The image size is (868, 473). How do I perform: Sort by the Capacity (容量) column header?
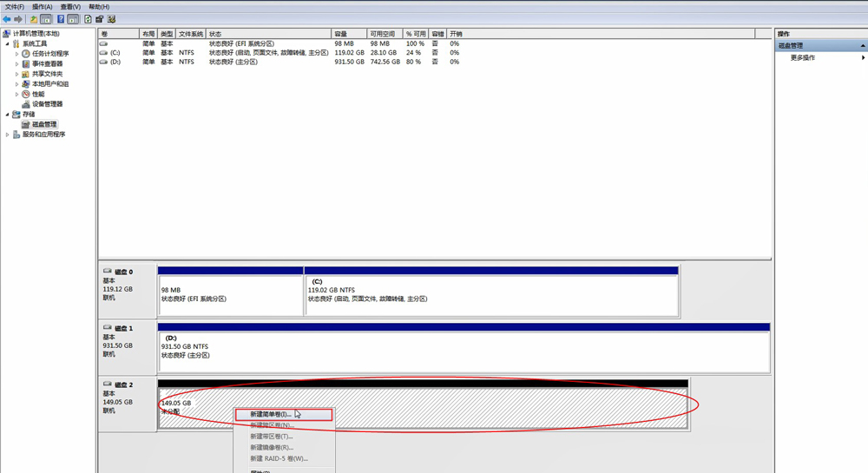[x=340, y=34]
